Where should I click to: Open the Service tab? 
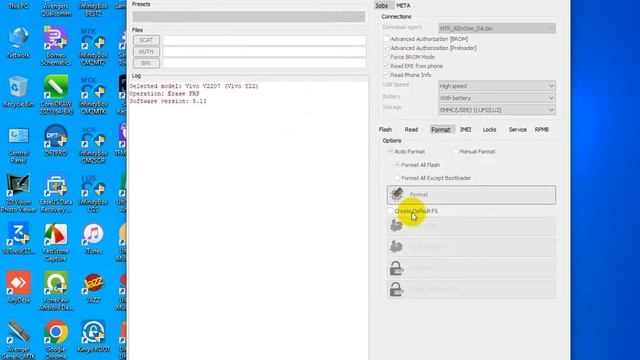[518, 129]
